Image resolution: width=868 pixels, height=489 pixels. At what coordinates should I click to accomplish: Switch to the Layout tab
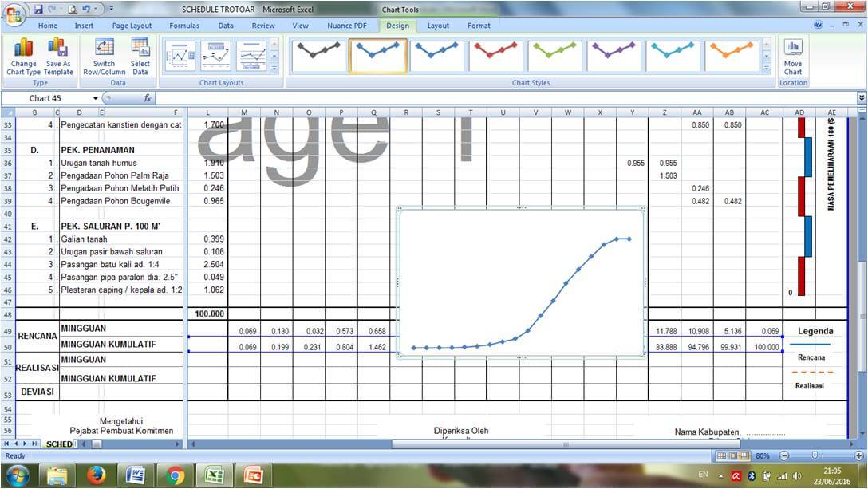click(x=440, y=25)
